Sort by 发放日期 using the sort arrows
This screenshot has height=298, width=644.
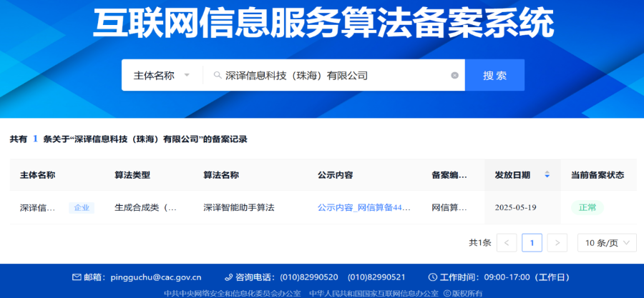coord(547,175)
